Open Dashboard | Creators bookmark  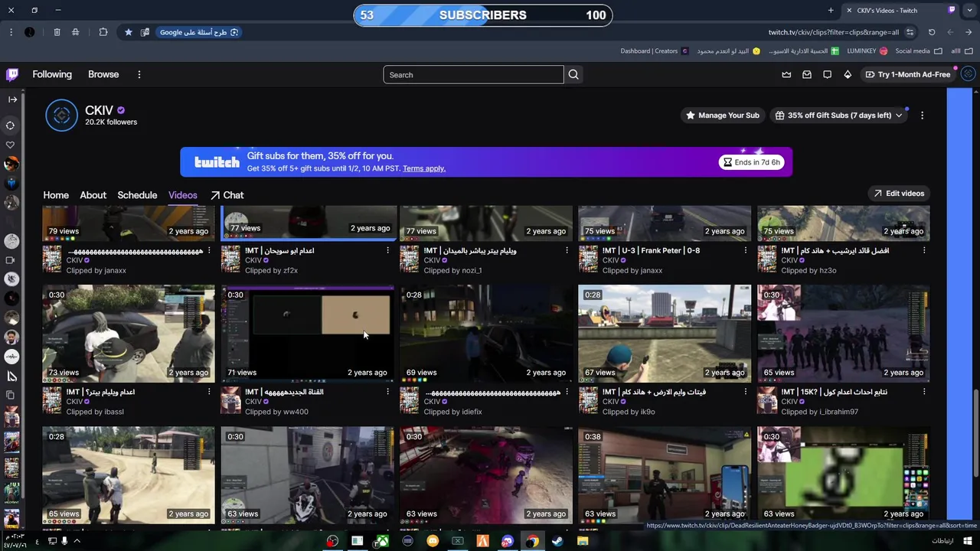point(655,51)
